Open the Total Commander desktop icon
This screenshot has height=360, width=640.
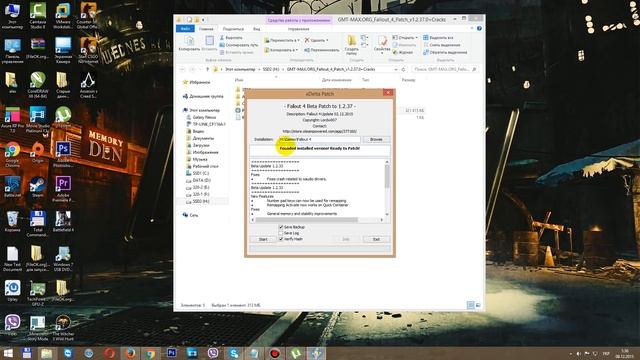(38, 224)
